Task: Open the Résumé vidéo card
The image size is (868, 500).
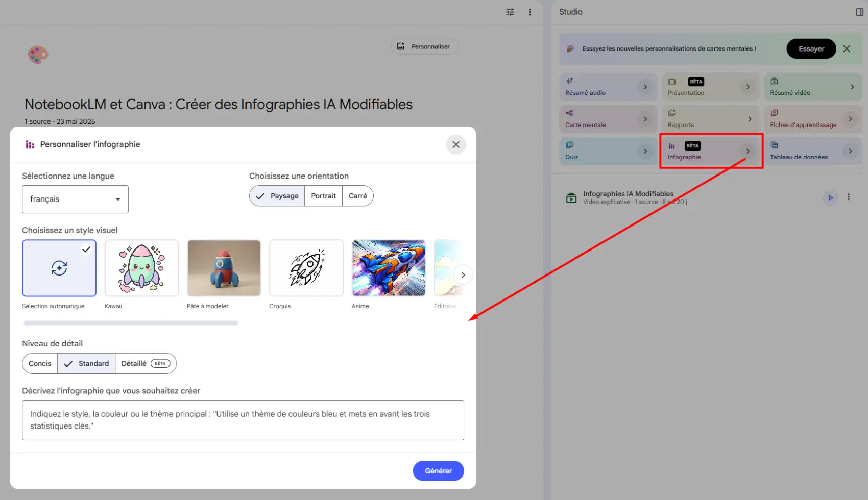Action: 813,87
